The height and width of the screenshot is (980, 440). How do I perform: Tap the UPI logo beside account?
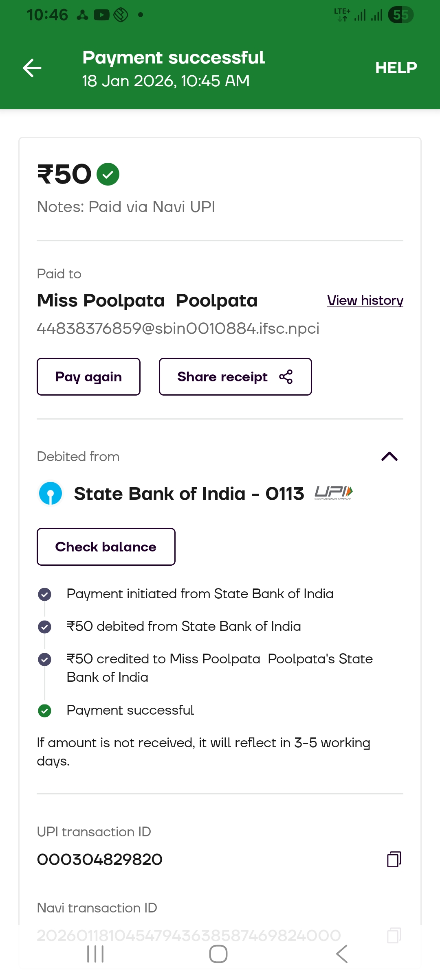(x=333, y=493)
